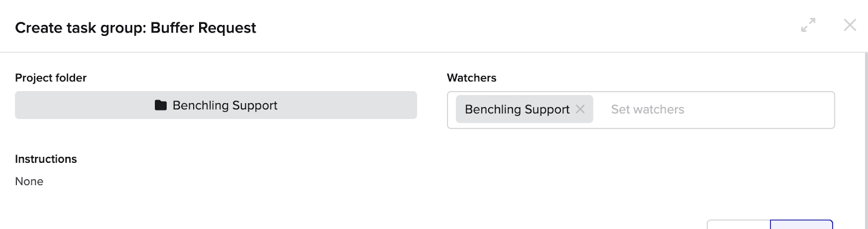Select the highlighted blue segment at bottom right
The height and width of the screenshot is (229, 868).
click(801, 225)
